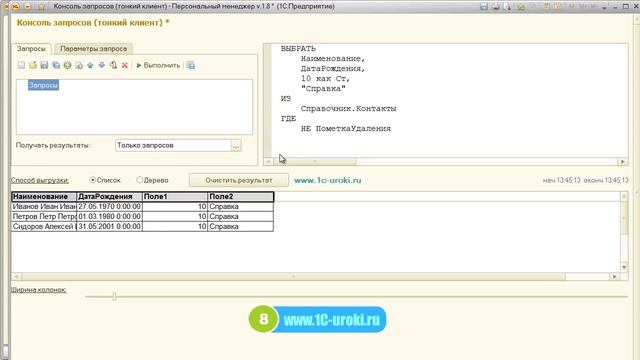Click Справка cell in Сидоров row
640x360 pixels.
240,227
